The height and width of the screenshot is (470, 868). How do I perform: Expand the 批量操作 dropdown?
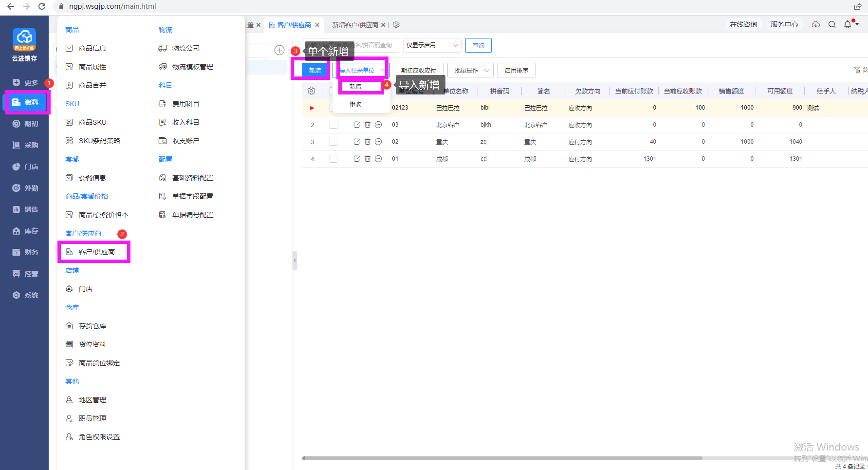pos(471,71)
